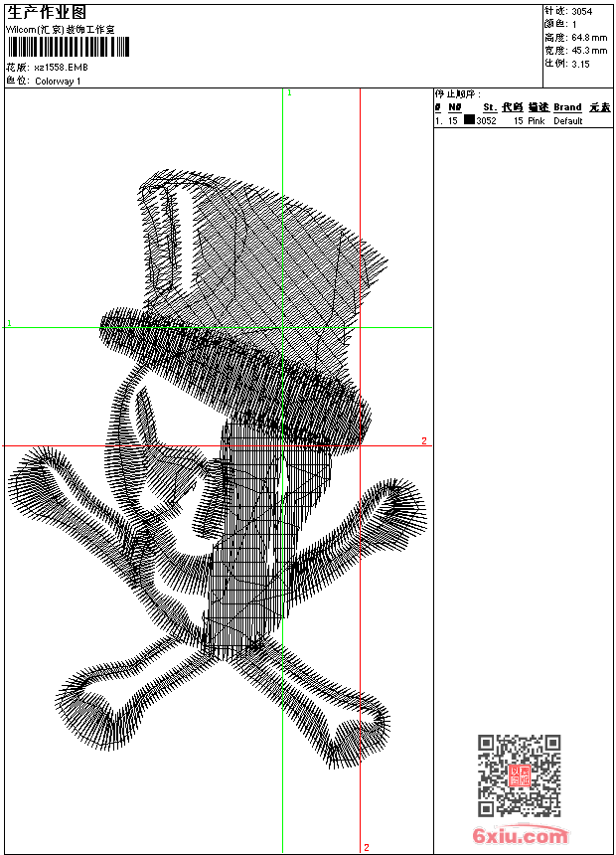Click the scale value 3.15
The height and width of the screenshot is (855, 616).
(580, 64)
